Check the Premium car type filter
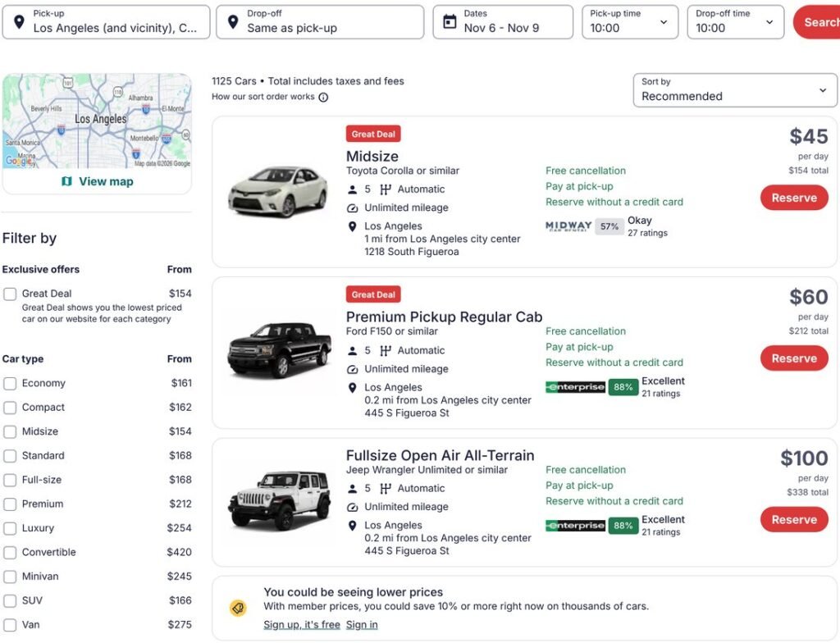 coord(10,504)
